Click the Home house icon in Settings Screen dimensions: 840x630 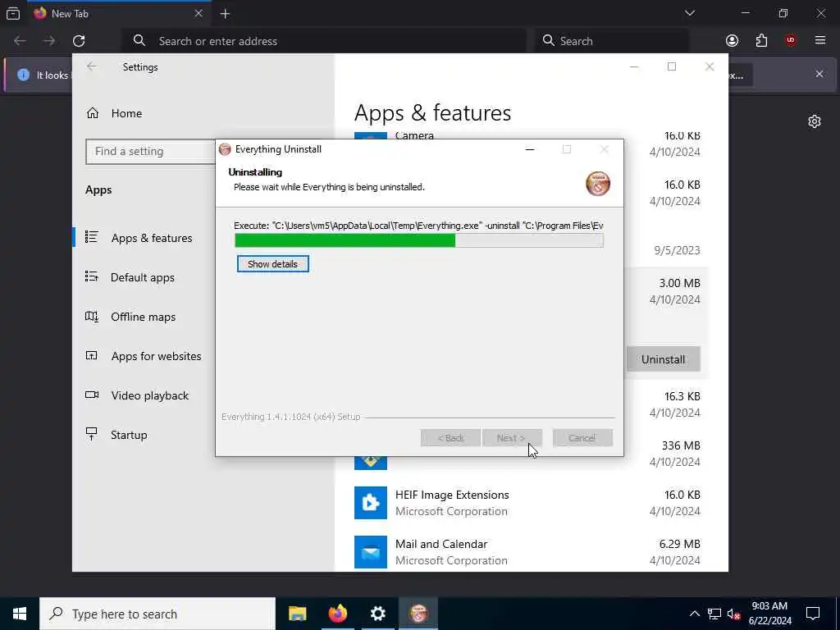click(x=93, y=113)
